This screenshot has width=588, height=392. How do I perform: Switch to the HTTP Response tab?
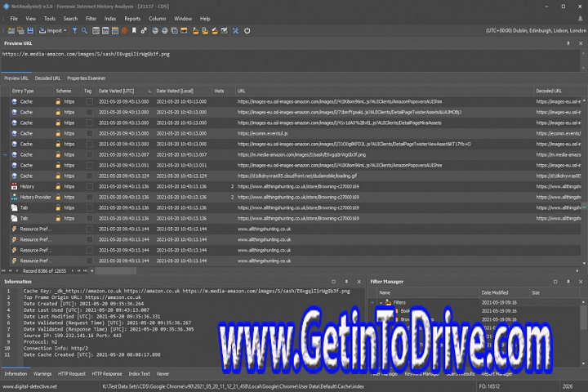[107, 374]
